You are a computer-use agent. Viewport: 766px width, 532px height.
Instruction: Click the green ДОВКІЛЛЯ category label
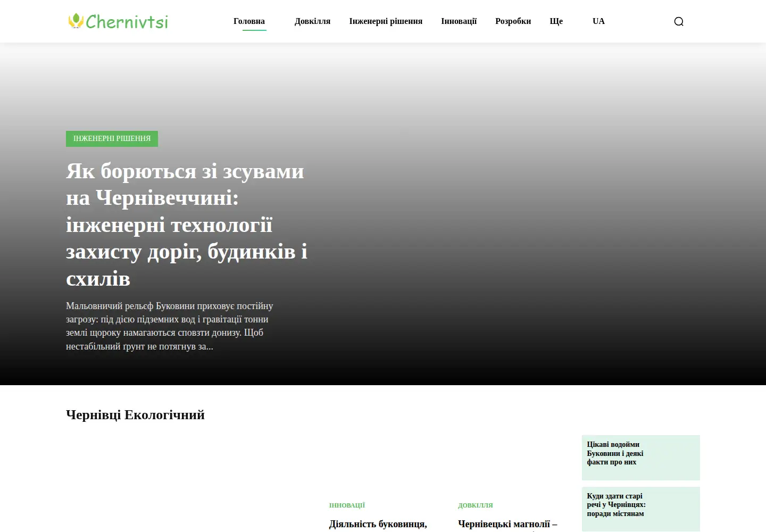click(x=476, y=505)
